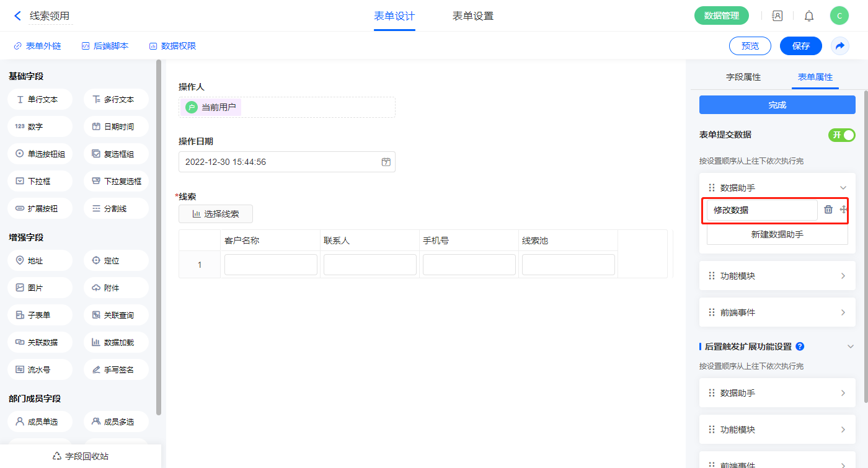Add the 子表单 field from the palette

(x=40, y=315)
